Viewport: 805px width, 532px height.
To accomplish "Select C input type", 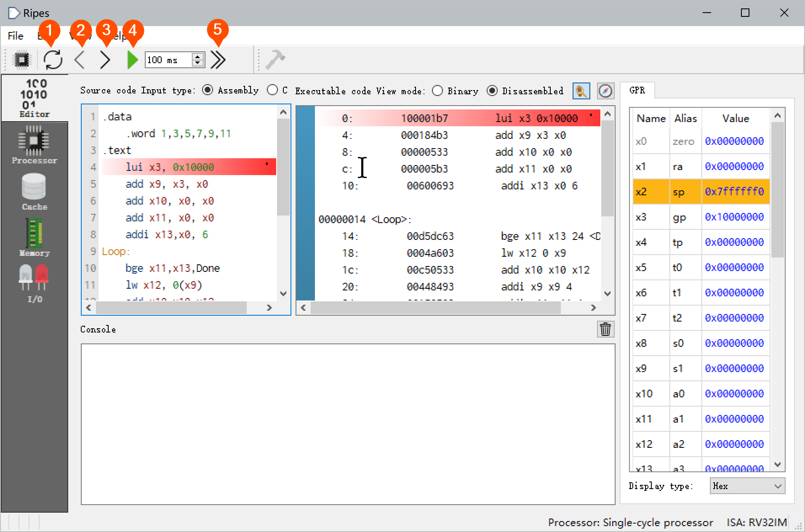I will [x=277, y=90].
